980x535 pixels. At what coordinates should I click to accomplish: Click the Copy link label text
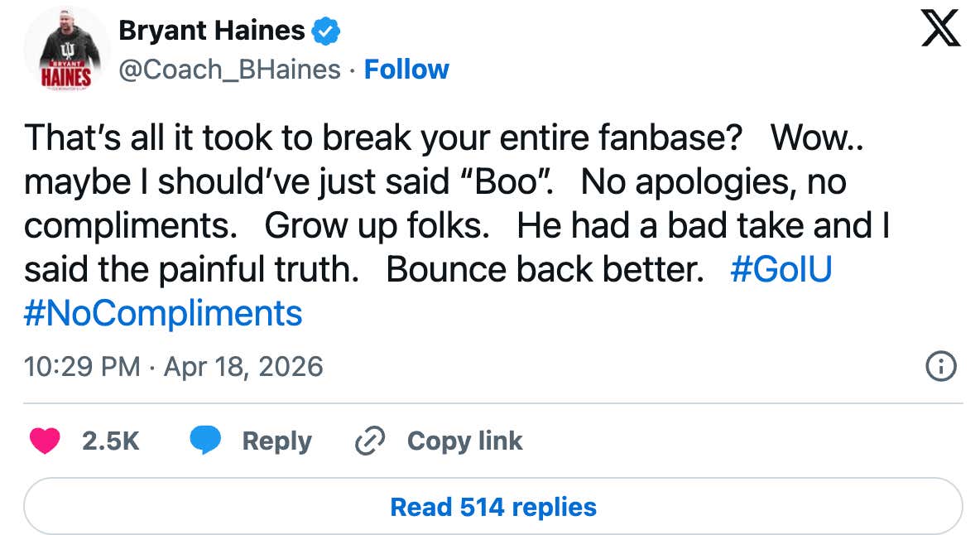coord(464,441)
